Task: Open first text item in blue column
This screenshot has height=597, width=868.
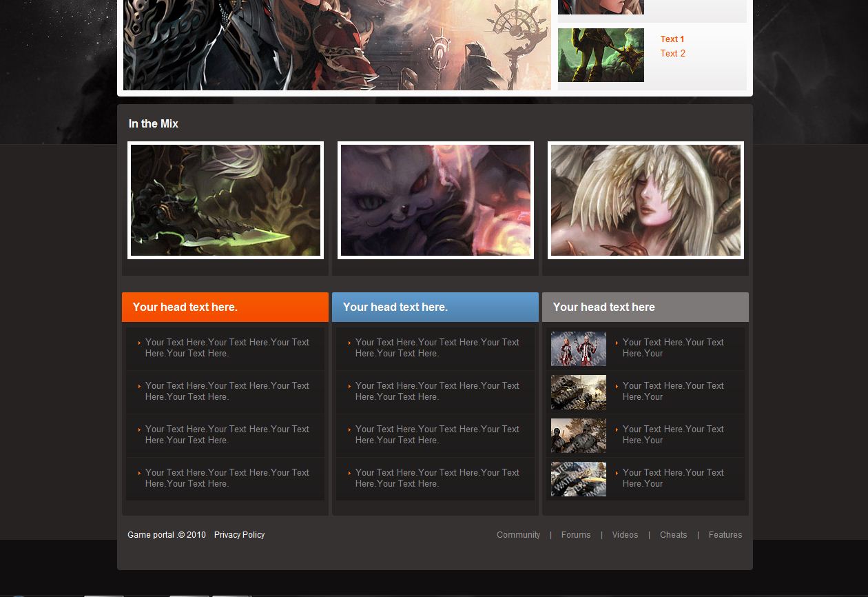Action: (x=437, y=347)
